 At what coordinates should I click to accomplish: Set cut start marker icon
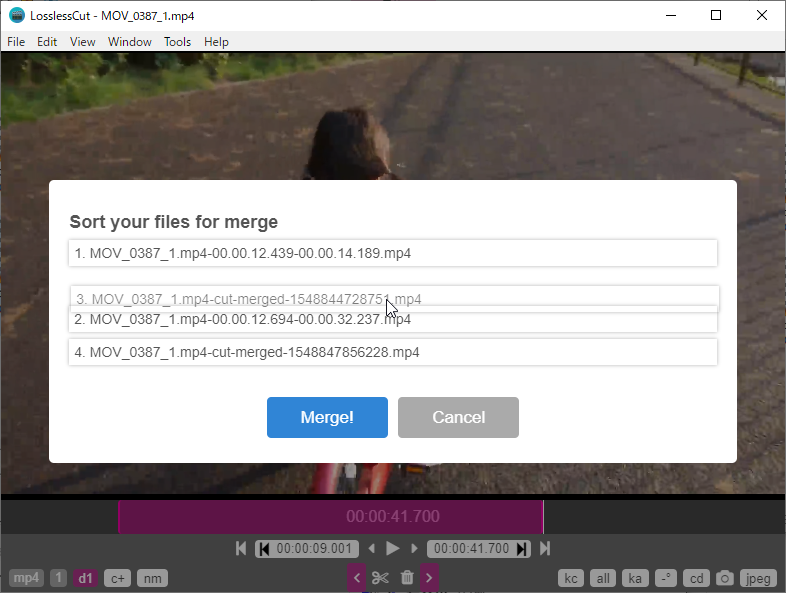point(264,549)
